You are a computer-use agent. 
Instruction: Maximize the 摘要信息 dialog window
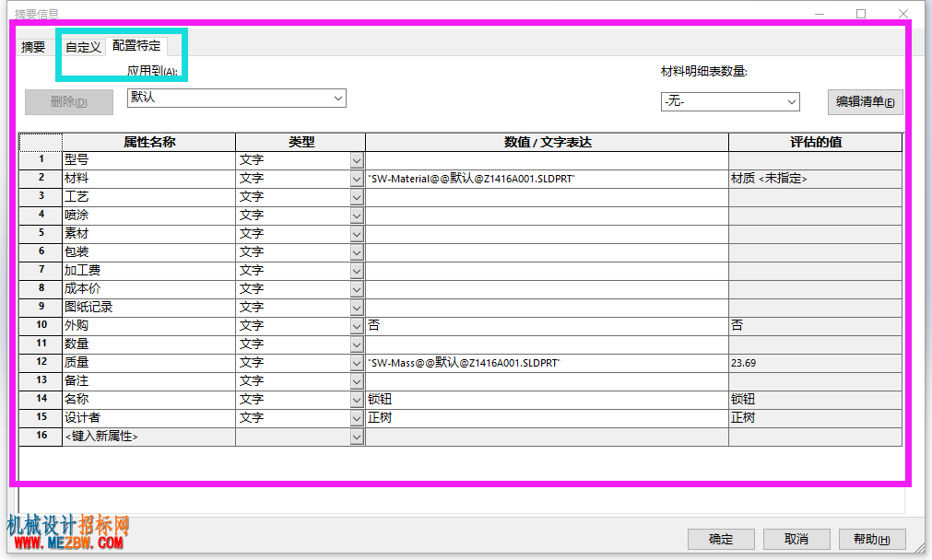(861, 14)
